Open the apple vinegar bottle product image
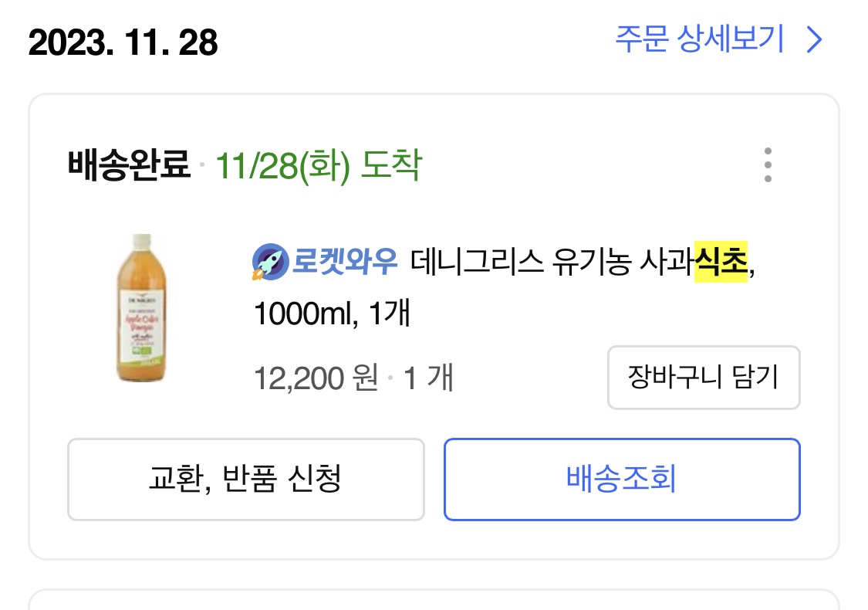The image size is (868, 610). point(142,307)
